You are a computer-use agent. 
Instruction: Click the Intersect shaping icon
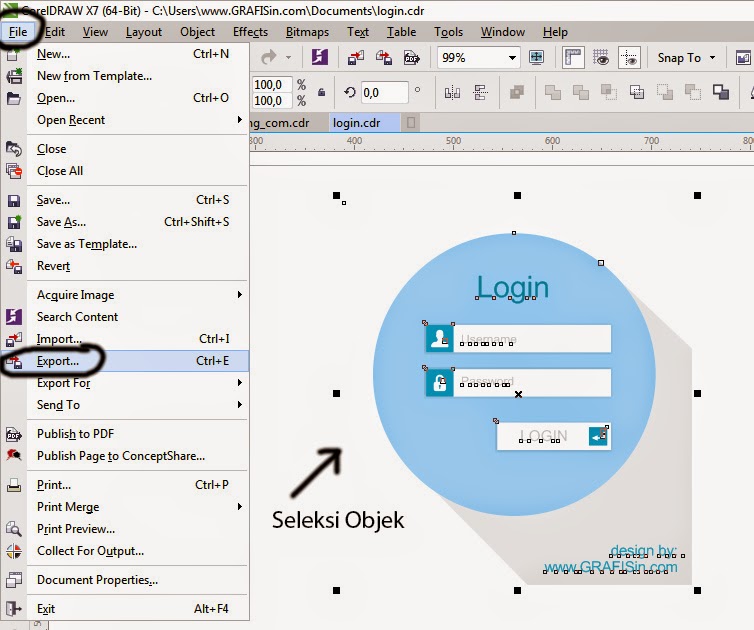(609, 92)
